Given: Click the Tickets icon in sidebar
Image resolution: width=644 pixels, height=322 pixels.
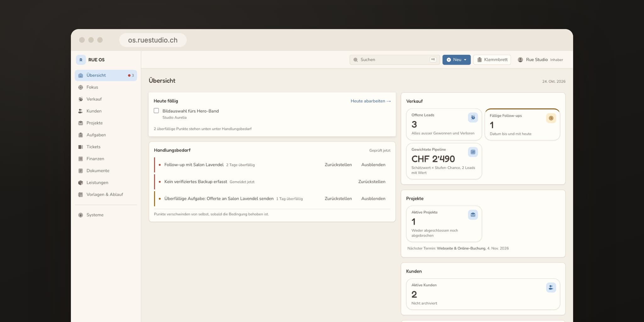Looking at the screenshot, I should pos(80,147).
